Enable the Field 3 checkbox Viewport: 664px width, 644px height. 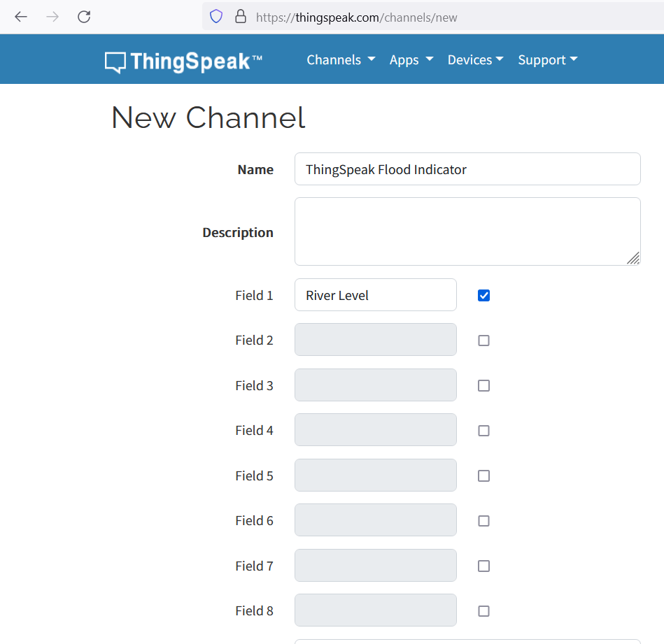click(483, 385)
